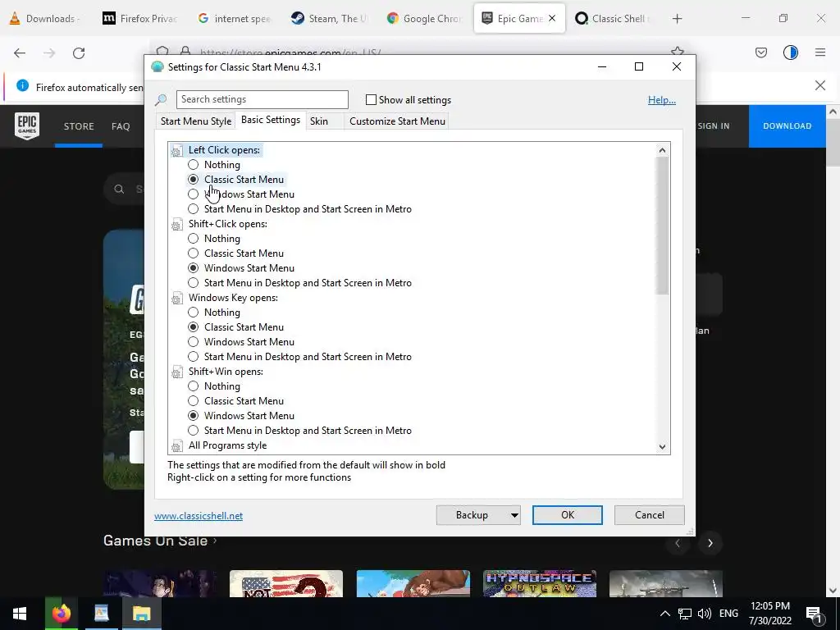The height and width of the screenshot is (630, 840).
Task: Click the network icon in the system tray
Action: click(685, 614)
